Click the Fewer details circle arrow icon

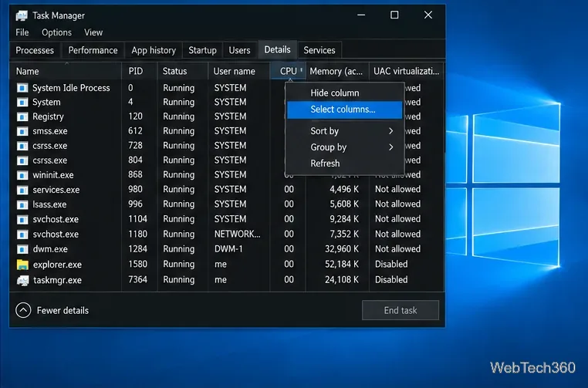point(23,310)
